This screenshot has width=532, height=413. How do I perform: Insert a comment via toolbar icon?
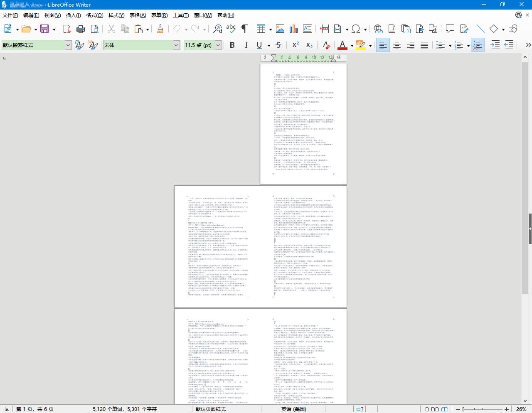[x=450, y=29]
